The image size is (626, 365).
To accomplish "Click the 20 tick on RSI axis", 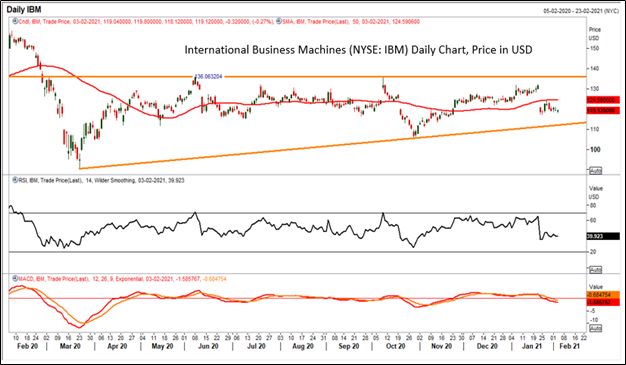I will [x=593, y=252].
